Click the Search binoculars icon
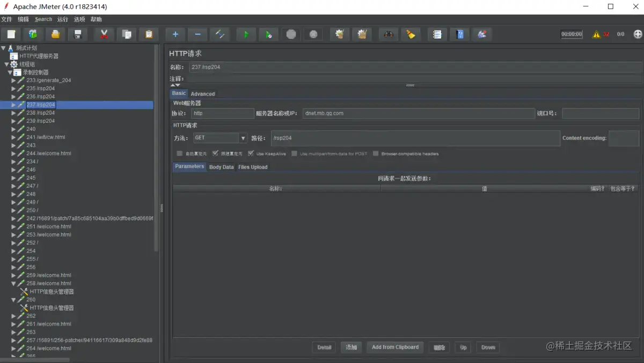This screenshot has height=363, width=644. click(389, 34)
